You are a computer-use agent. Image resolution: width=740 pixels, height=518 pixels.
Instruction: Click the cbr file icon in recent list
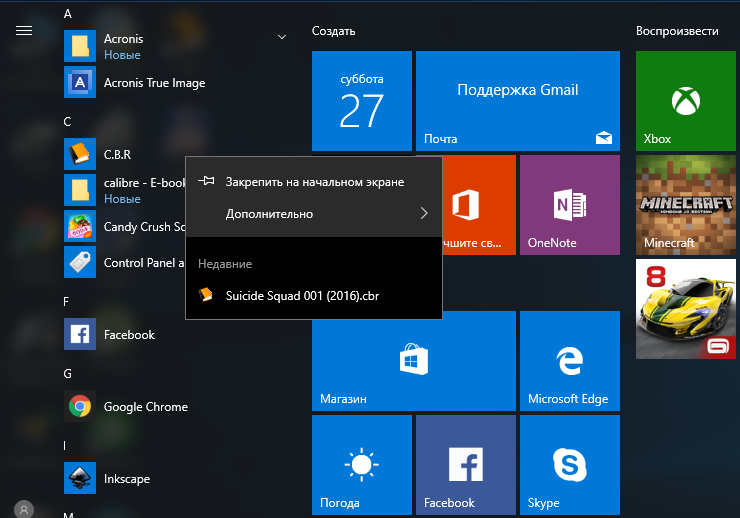(x=206, y=295)
